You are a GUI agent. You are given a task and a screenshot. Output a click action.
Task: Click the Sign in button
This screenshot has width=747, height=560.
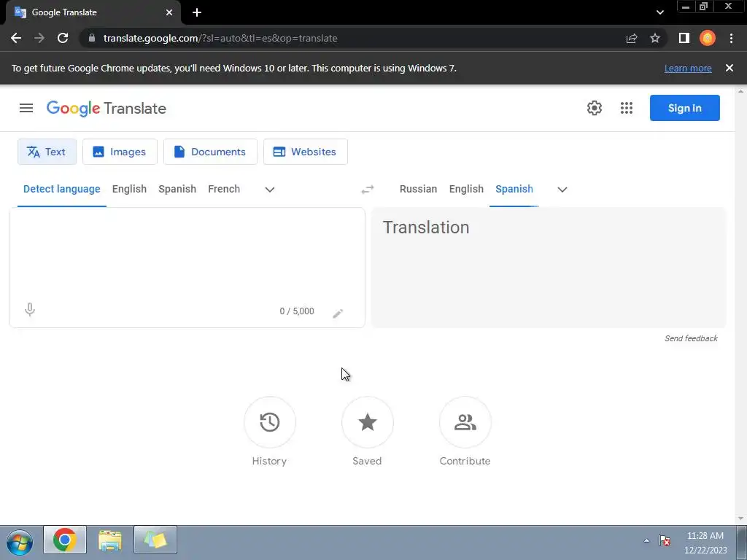coord(684,108)
